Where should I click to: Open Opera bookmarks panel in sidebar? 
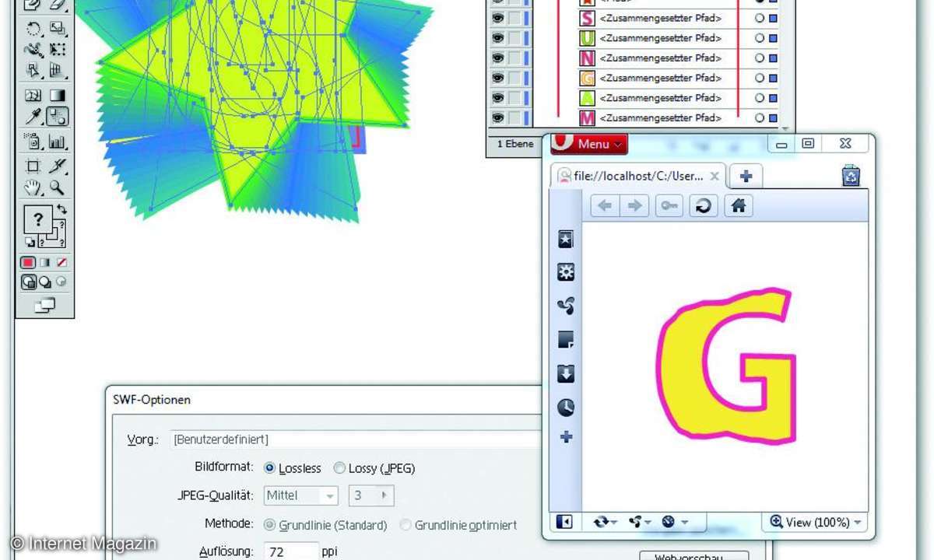(x=566, y=239)
